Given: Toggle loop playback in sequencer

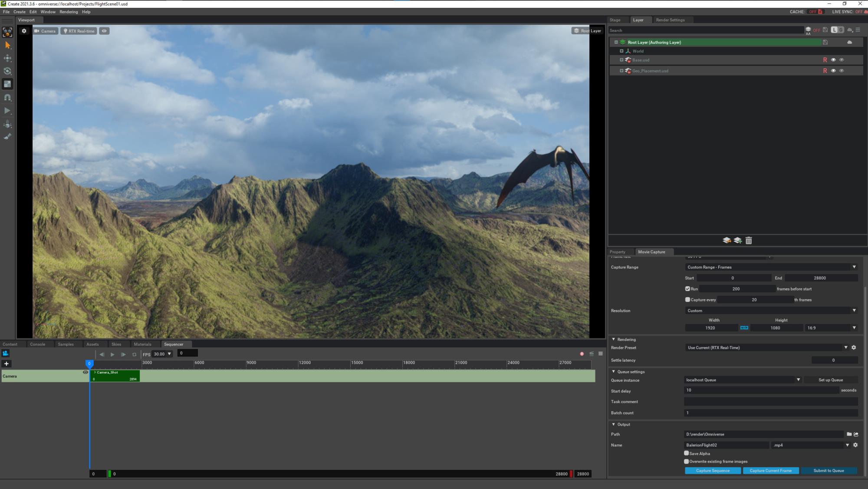Looking at the screenshot, I should click(x=134, y=354).
